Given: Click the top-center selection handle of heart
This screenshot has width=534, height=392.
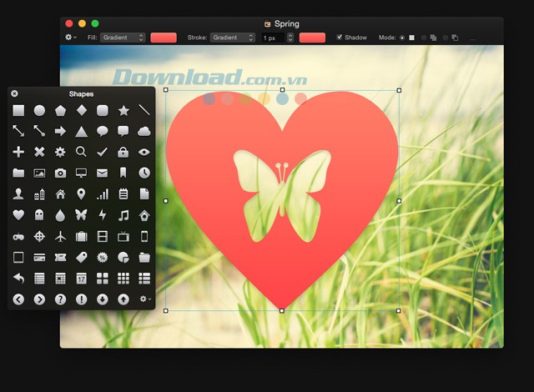Looking at the screenshot, I should 282,90.
